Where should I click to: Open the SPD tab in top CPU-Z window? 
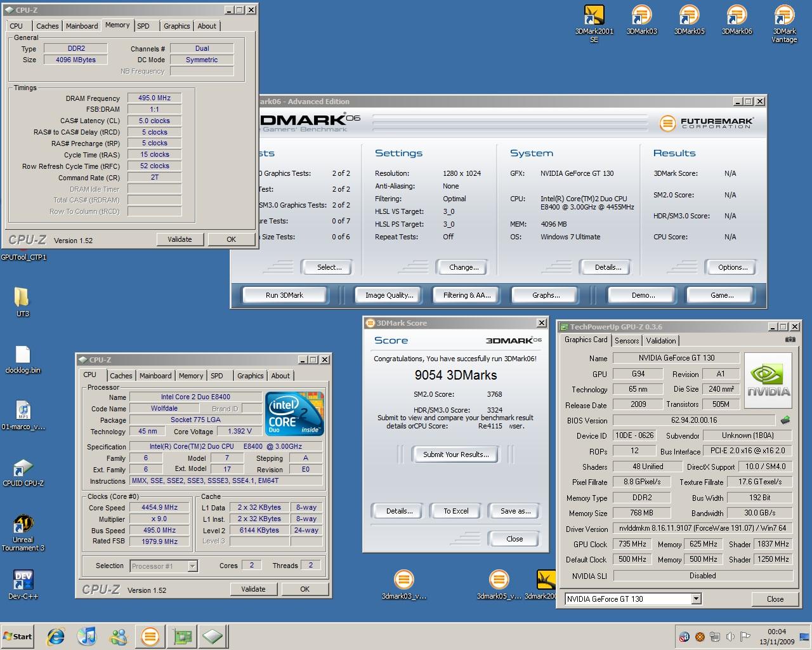144,26
